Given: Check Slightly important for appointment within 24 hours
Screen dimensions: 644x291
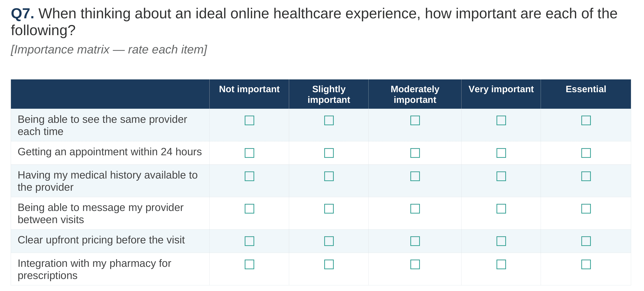Looking at the screenshot, I should [x=329, y=153].
